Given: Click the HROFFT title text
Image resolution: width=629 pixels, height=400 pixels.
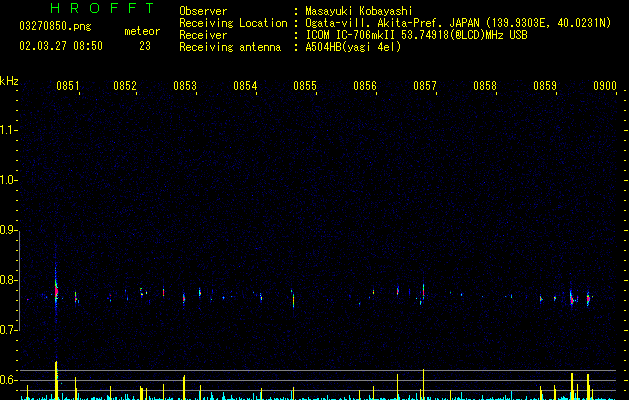Looking at the screenshot, I should coord(102,8).
